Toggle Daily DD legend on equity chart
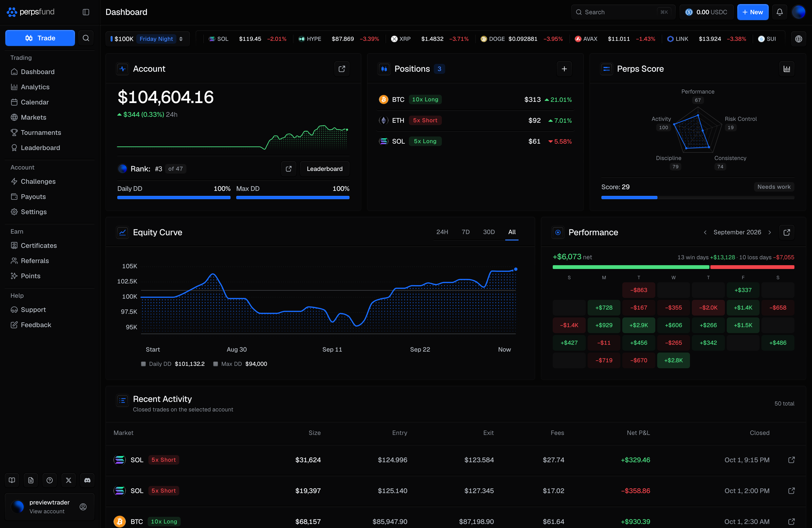812x528 pixels. 173,364
